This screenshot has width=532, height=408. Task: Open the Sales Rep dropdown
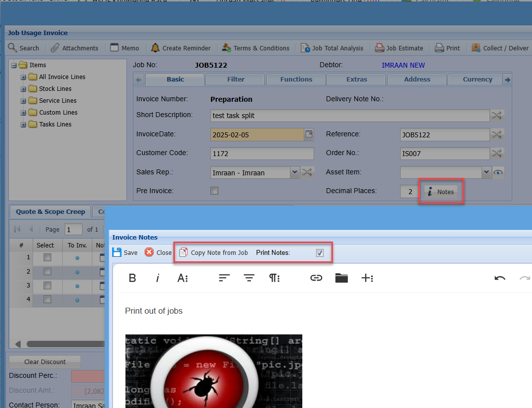point(294,172)
